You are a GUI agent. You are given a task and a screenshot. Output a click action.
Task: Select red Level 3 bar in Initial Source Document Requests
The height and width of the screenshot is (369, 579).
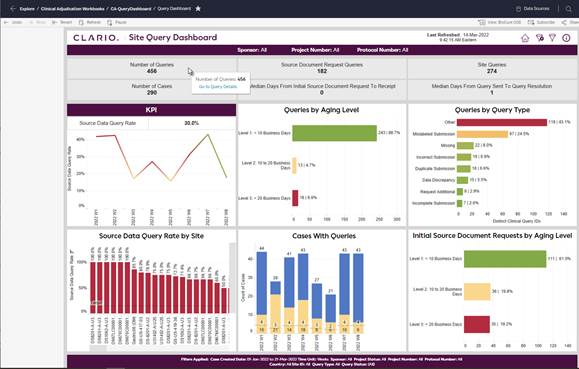pos(477,324)
